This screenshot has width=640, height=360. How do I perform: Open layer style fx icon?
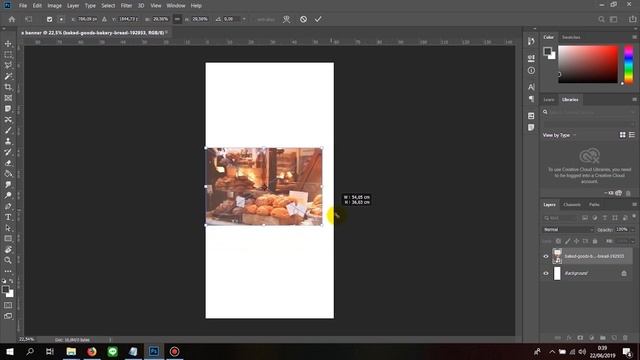569,338
